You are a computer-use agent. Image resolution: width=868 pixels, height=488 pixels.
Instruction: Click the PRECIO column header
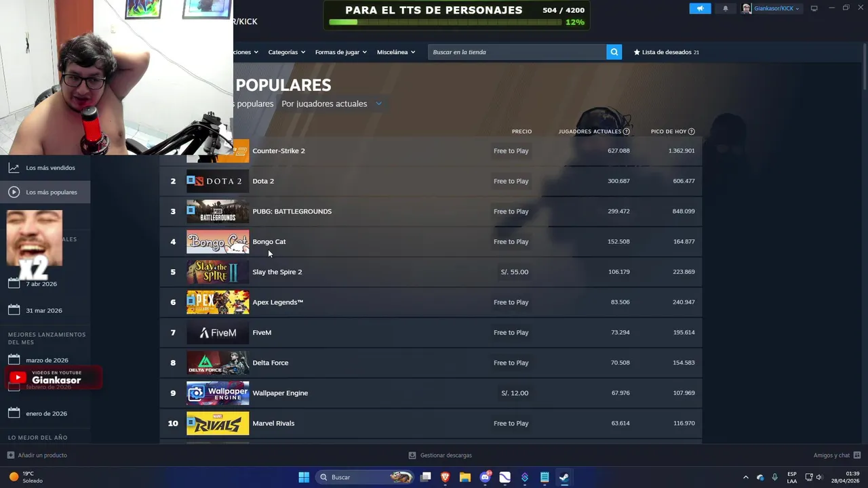(x=521, y=131)
